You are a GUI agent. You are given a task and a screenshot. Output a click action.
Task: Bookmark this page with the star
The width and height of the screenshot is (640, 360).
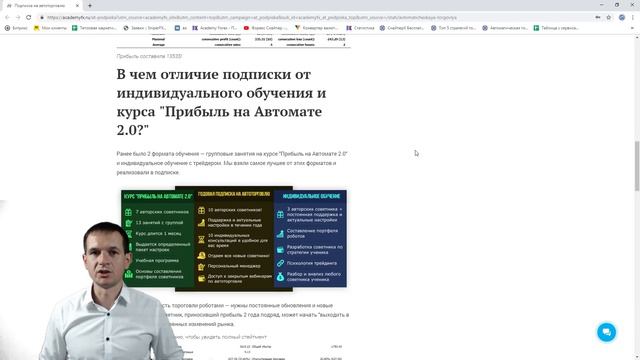click(x=609, y=18)
